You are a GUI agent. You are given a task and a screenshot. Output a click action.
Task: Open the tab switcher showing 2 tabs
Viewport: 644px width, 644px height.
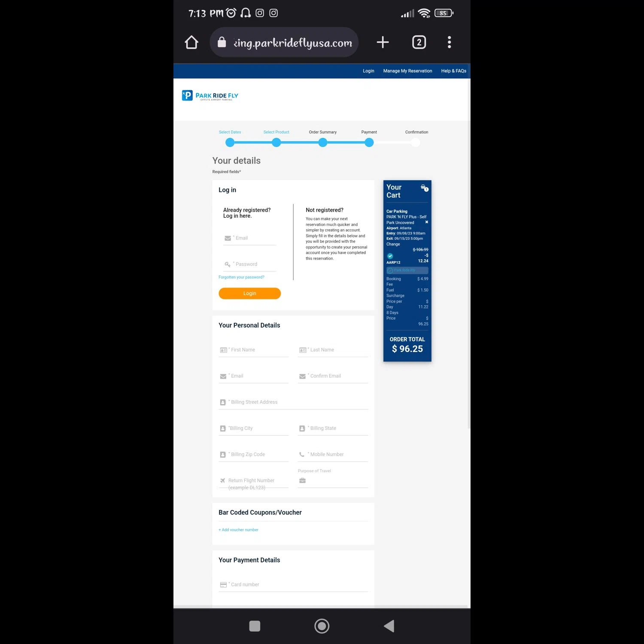tap(419, 42)
